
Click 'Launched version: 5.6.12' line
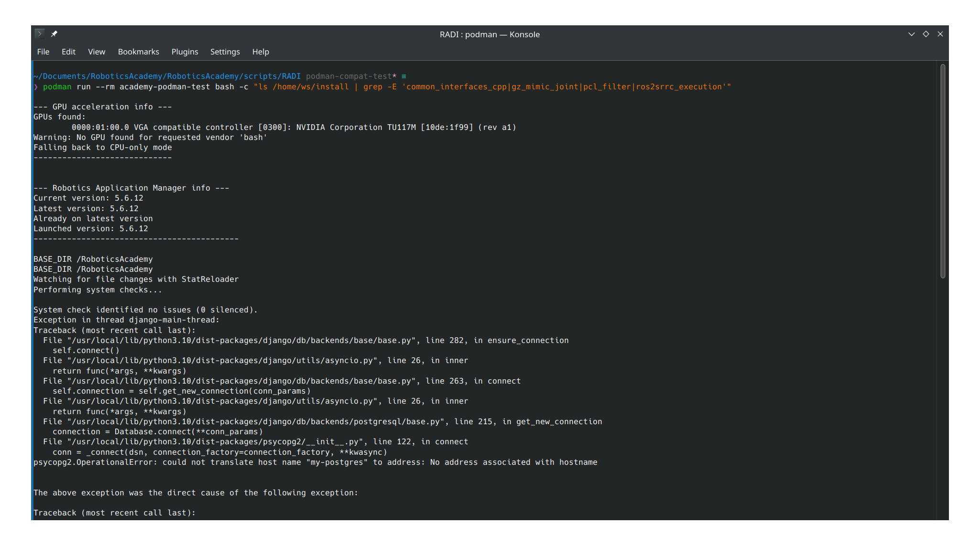point(91,229)
